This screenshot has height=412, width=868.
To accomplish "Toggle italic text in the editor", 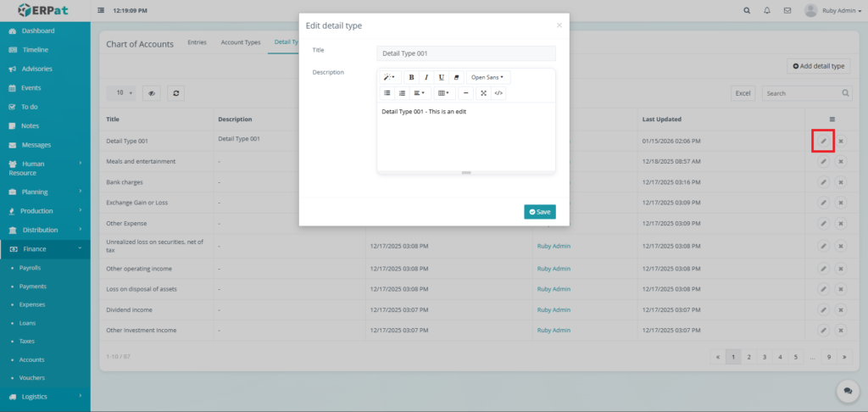I will (426, 77).
